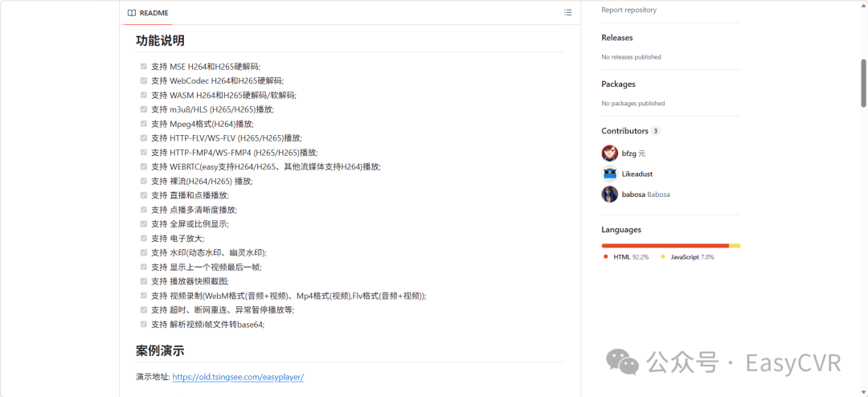Click the contributors count badge 3
Screen dimensions: 868x397
tap(656, 131)
